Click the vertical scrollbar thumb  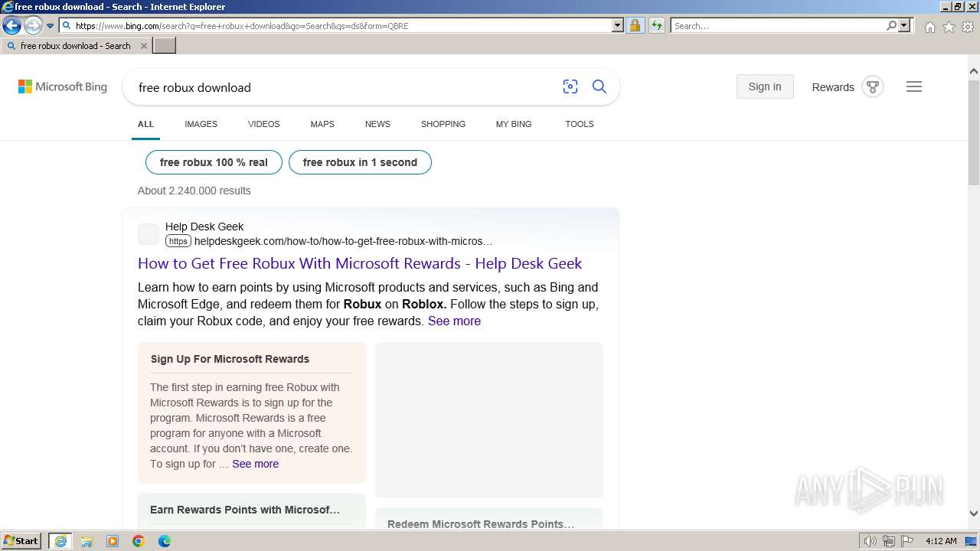973,131
